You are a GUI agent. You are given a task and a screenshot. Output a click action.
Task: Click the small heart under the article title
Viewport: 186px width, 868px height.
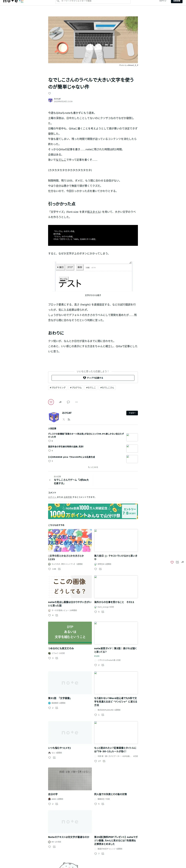(x=50, y=93)
